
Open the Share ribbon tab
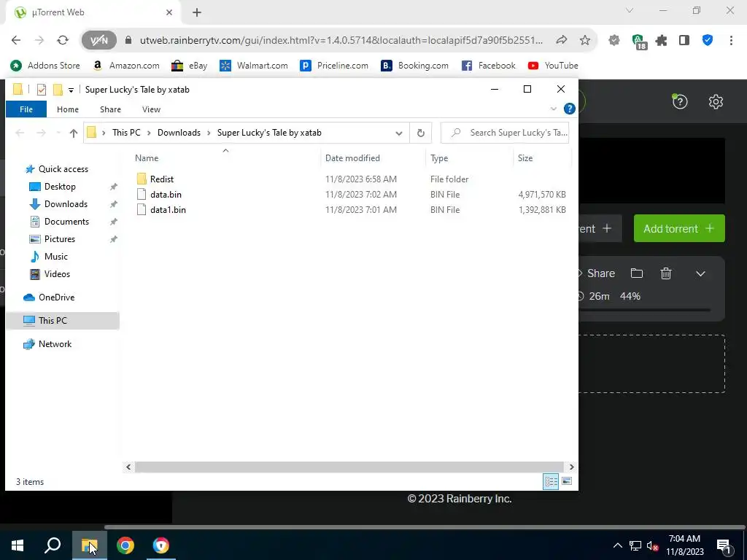[110, 109]
